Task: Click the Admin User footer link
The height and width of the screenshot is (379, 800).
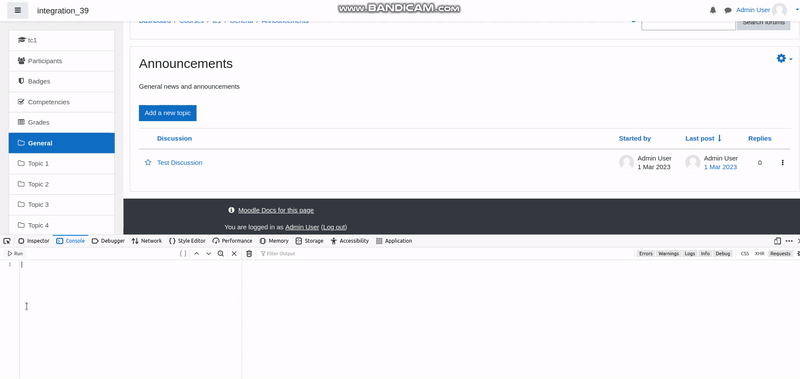Action: (x=302, y=227)
